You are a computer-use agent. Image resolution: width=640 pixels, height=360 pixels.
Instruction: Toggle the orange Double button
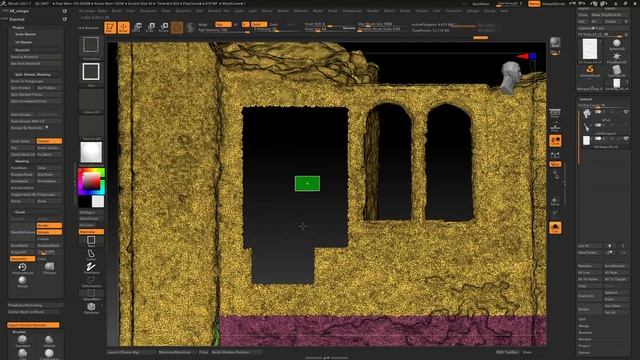tap(49, 141)
